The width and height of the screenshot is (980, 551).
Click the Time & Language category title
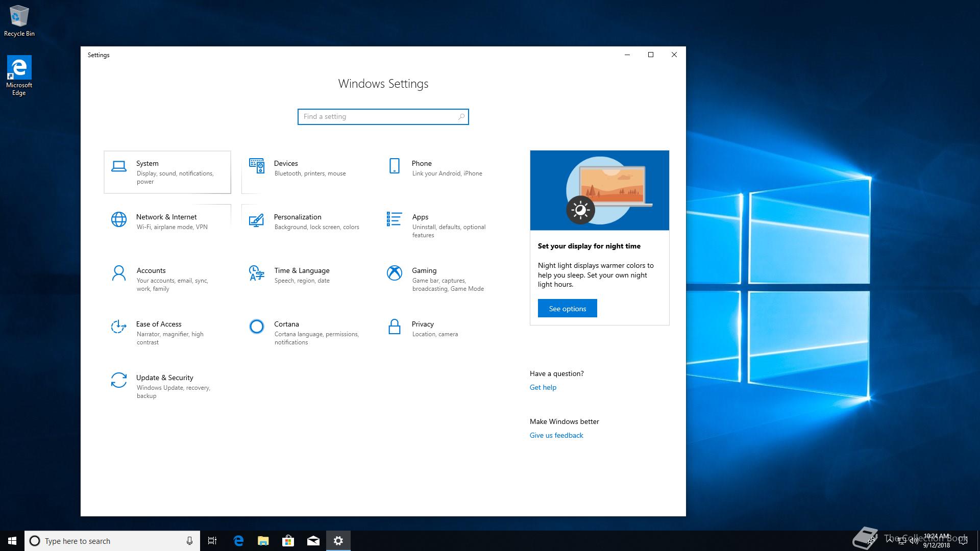click(x=302, y=270)
